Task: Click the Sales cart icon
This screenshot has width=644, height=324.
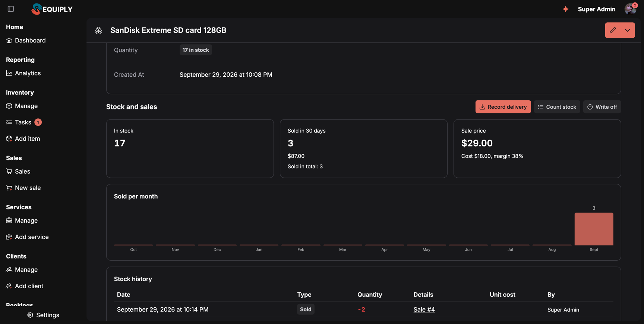Action: [x=9, y=171]
